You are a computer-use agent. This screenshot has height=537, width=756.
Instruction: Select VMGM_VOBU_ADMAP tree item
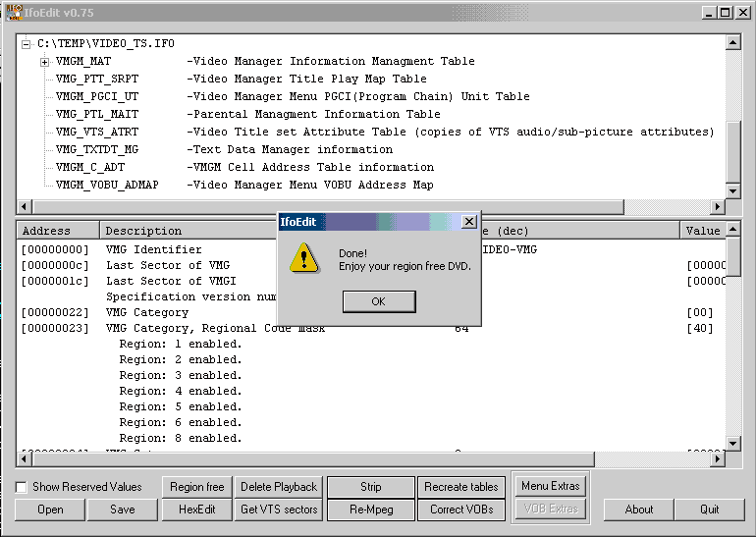coord(107,185)
